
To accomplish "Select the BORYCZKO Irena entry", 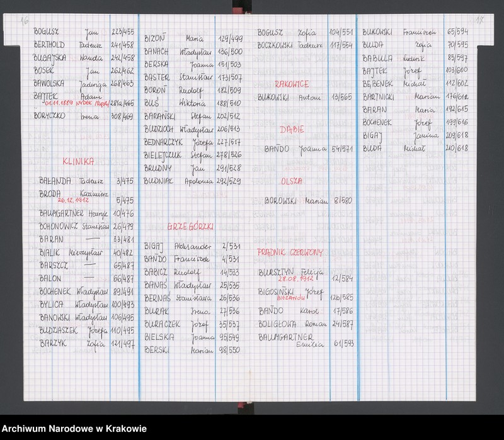I will coord(84,116).
